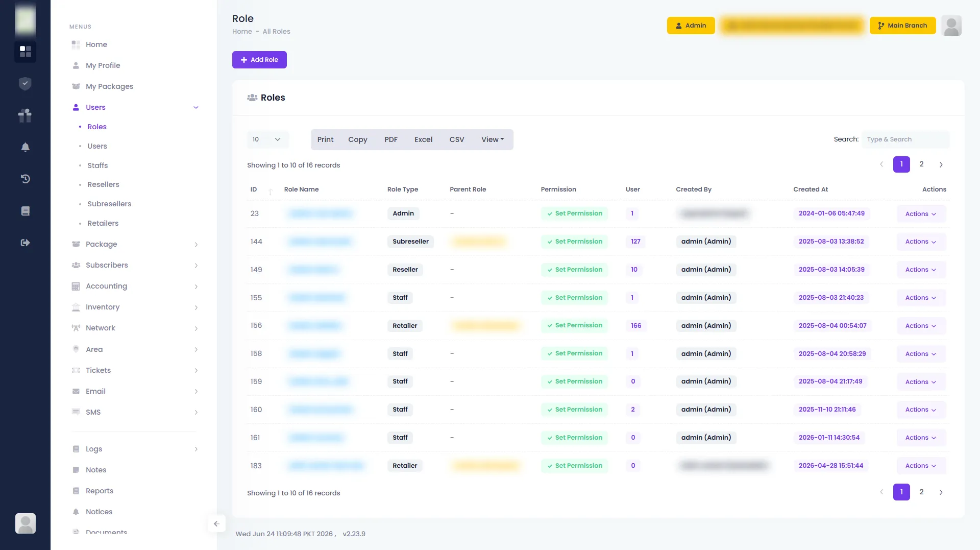Click the Logs icon in sidebar
This screenshot has height=550, width=980.
pyautogui.click(x=76, y=449)
